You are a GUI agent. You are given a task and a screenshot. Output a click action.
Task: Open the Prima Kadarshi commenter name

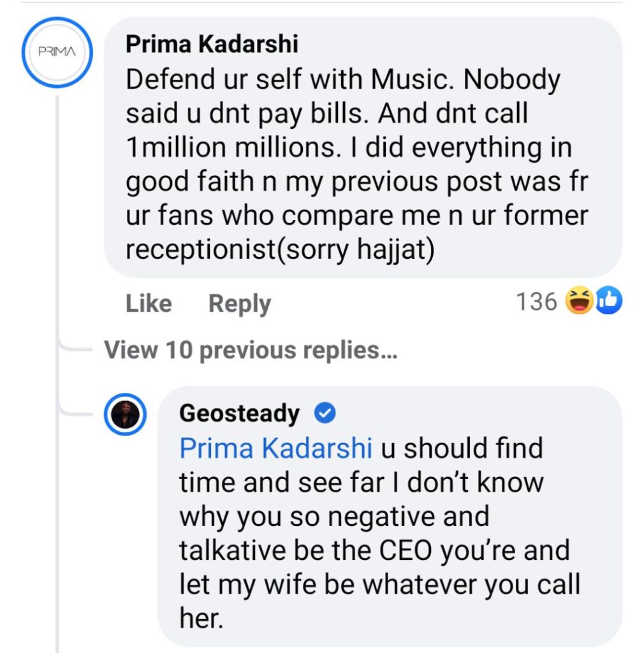(212, 45)
